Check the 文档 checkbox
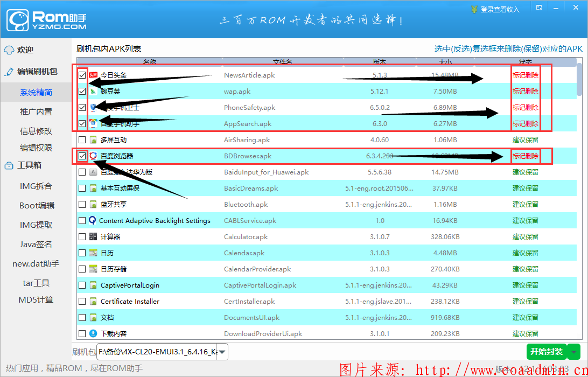 click(x=82, y=317)
